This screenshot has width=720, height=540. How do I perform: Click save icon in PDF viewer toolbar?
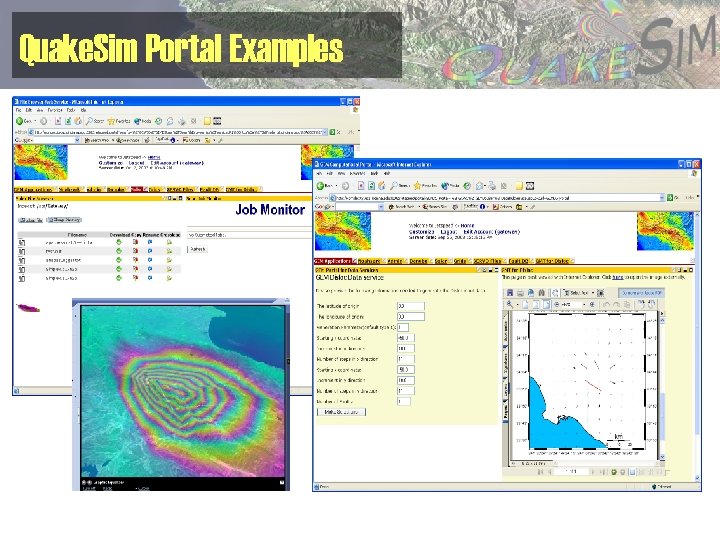point(510,293)
